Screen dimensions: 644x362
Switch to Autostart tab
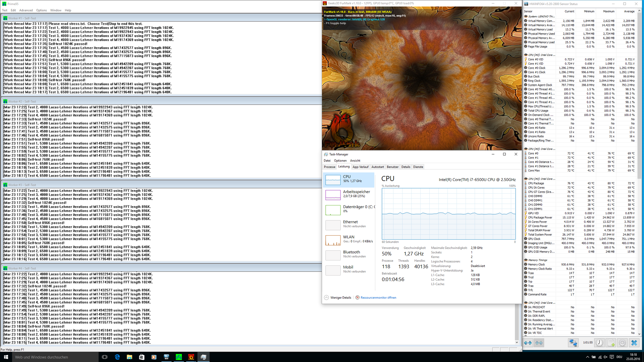(378, 167)
